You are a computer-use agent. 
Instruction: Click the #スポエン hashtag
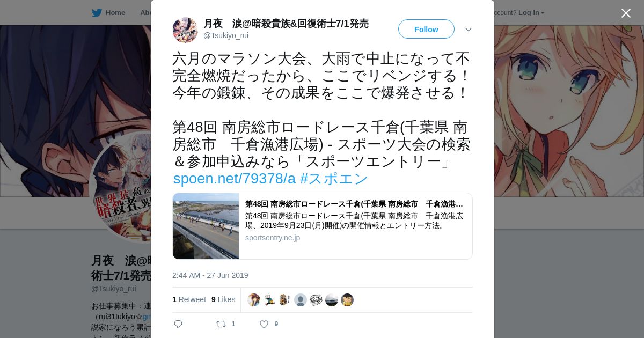pos(334,179)
